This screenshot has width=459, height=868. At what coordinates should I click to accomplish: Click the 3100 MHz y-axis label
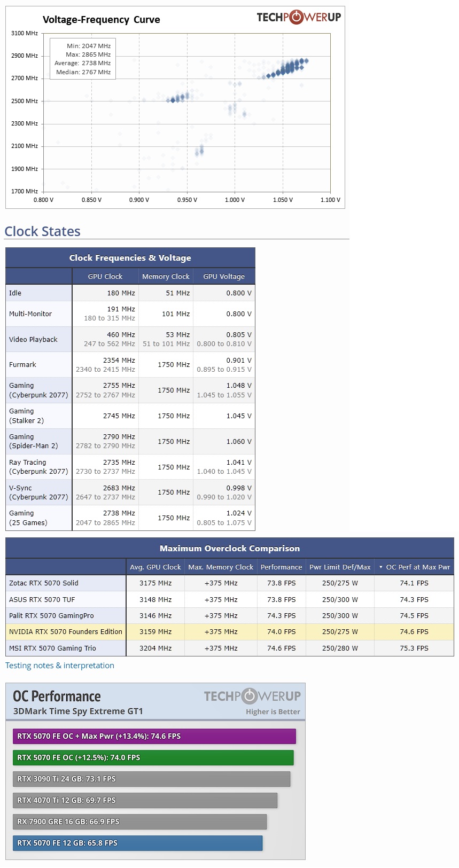[x=25, y=33]
